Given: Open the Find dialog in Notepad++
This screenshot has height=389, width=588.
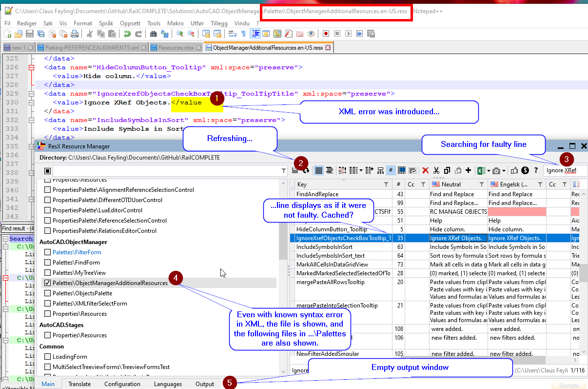Looking at the screenshot, I should tap(153, 33).
